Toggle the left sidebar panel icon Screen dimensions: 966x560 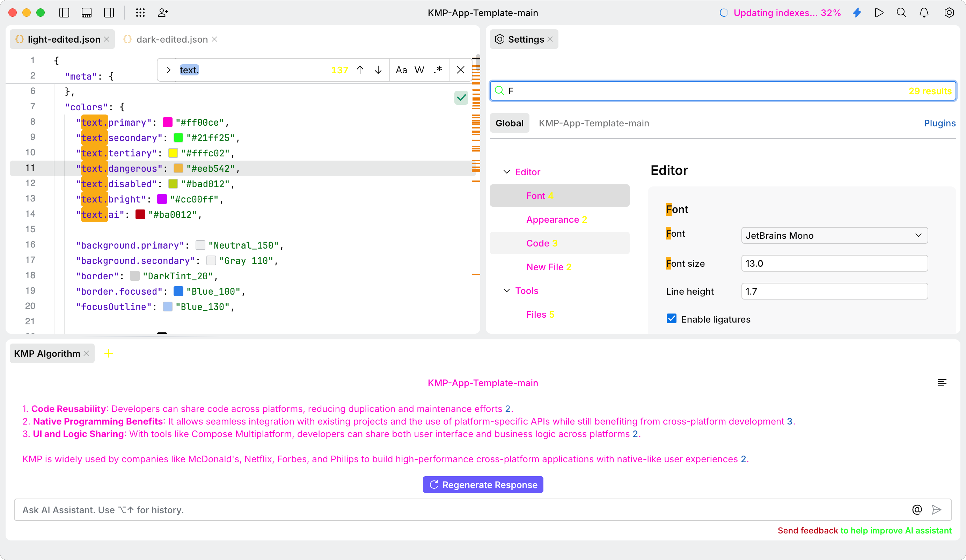64,13
